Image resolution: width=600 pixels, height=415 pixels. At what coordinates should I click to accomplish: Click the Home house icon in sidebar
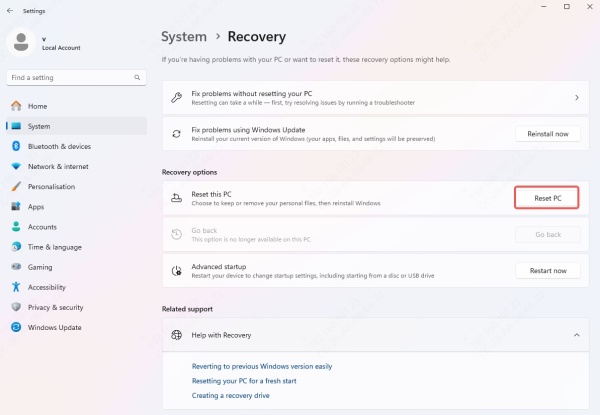tap(16, 106)
